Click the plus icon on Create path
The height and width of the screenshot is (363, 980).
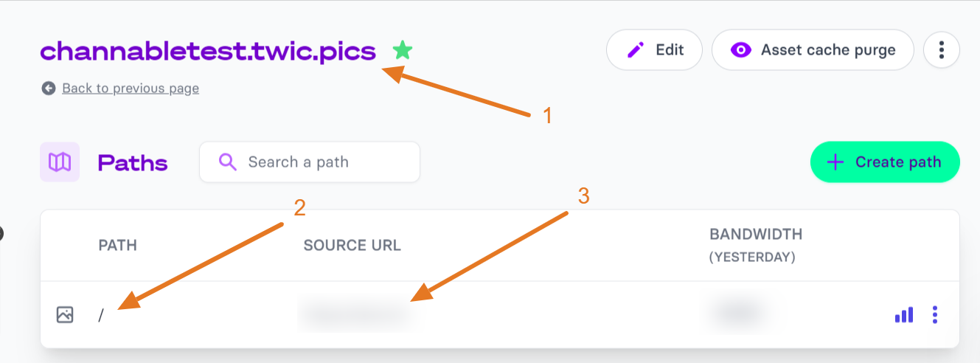point(835,162)
